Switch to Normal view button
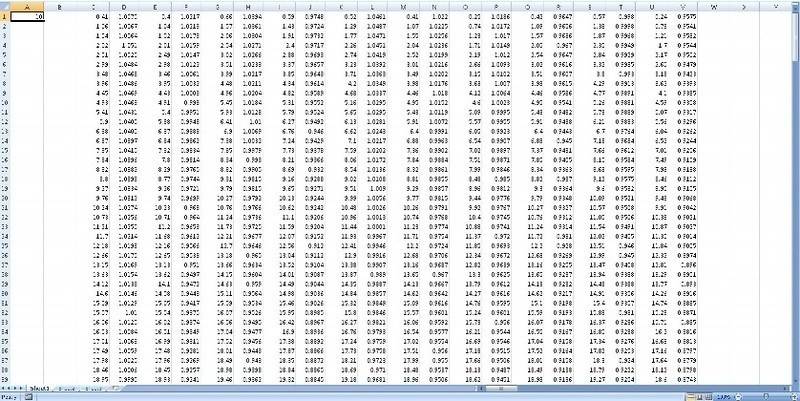800x401 pixels. [x=691, y=396]
